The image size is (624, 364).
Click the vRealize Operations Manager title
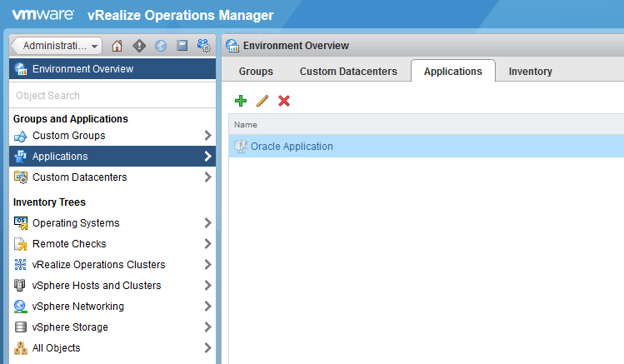click(x=181, y=15)
